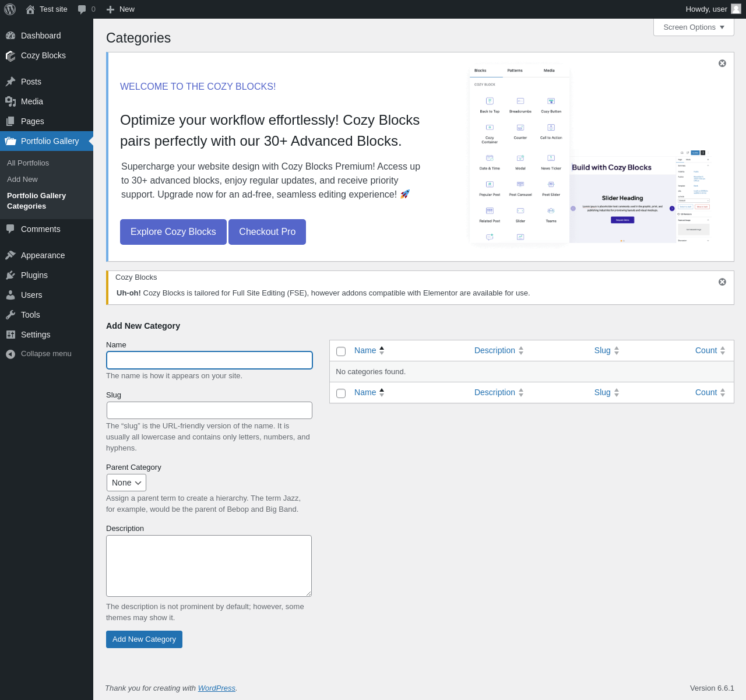Go to Posts in the sidebar
This screenshot has height=700, width=746.
tap(31, 82)
